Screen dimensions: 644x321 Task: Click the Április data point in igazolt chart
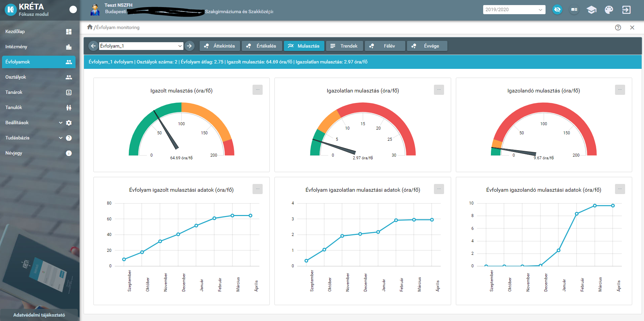click(251, 215)
